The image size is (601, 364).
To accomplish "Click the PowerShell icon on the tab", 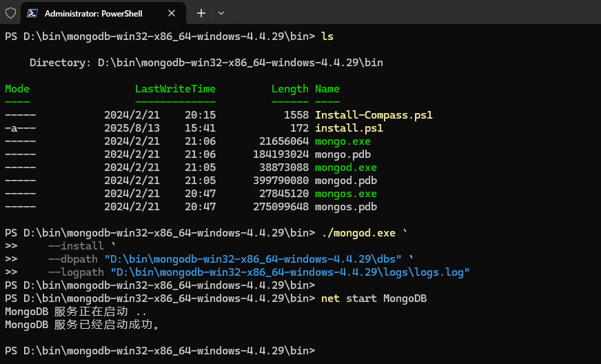I will coord(32,13).
